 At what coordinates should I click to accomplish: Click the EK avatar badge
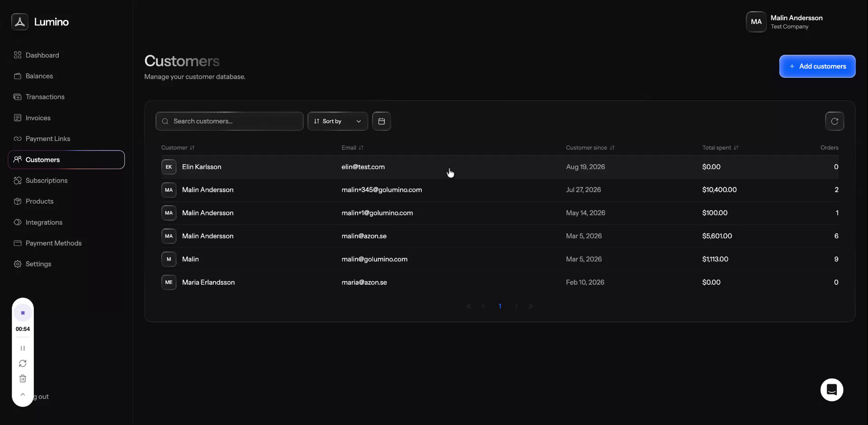pyautogui.click(x=169, y=167)
